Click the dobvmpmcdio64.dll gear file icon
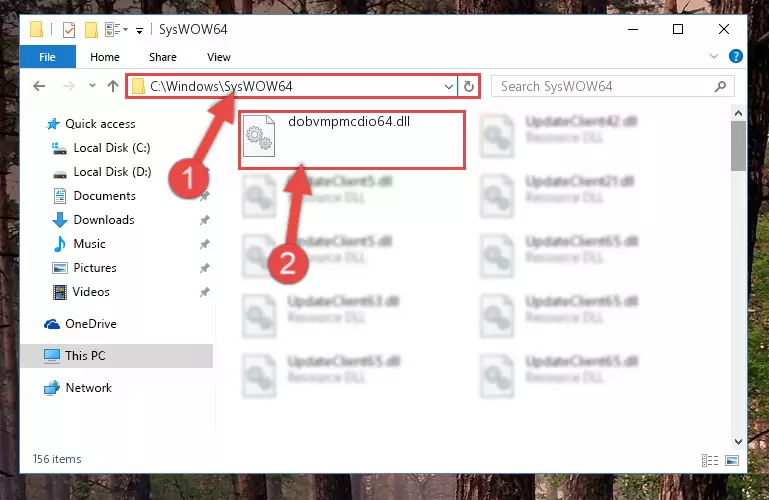 click(x=259, y=136)
